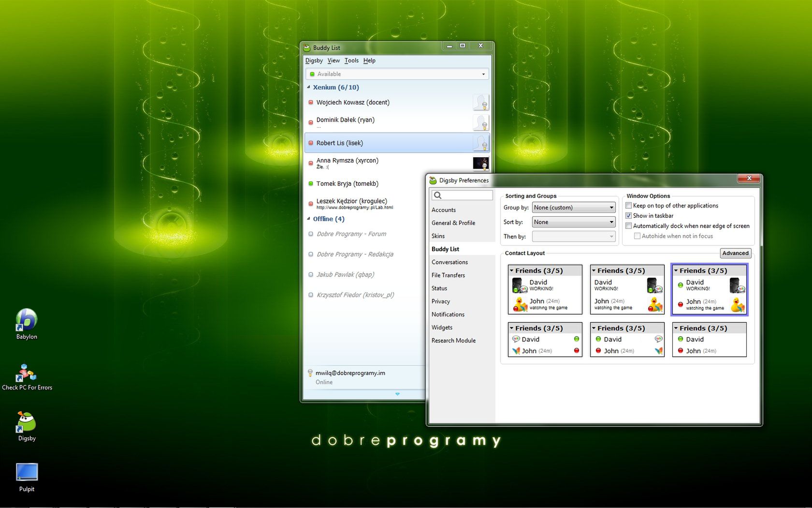Viewport: 812px width, 508px height.
Task: Click search magnifier icon in Preferences
Action: point(438,195)
